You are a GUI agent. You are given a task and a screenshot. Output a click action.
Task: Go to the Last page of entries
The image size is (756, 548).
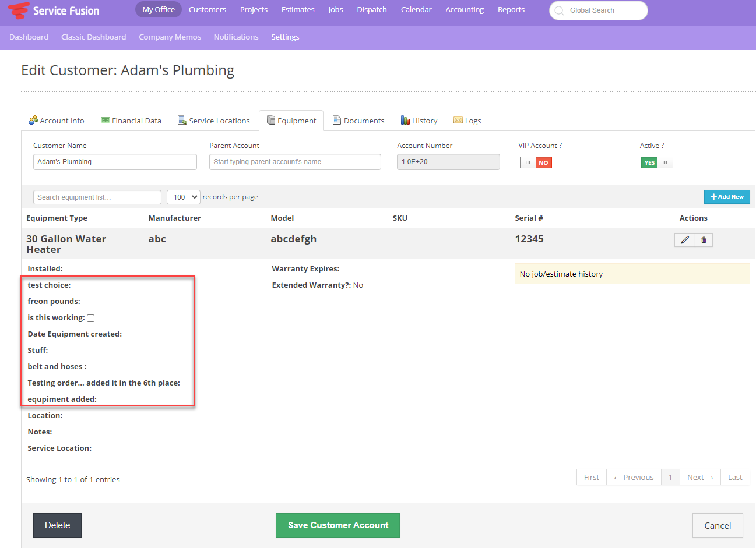(x=735, y=477)
